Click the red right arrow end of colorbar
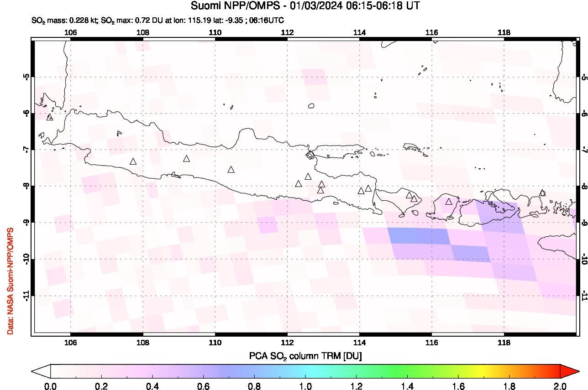 coord(569,371)
